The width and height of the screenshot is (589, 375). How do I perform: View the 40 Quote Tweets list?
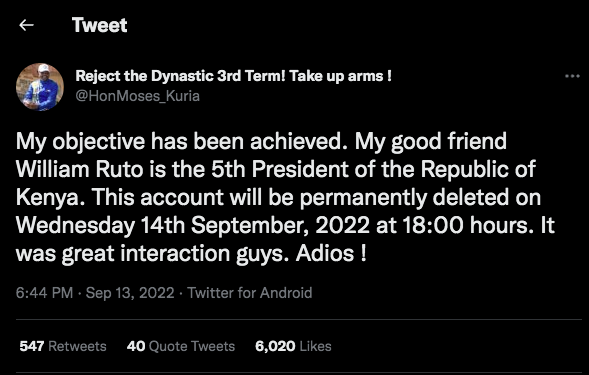pyautogui.click(x=181, y=346)
